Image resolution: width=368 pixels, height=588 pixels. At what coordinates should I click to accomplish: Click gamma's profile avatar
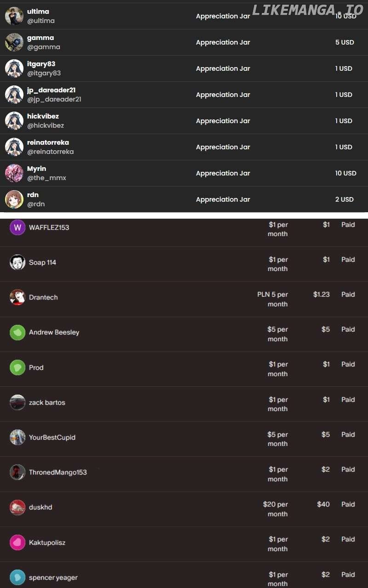(x=14, y=42)
